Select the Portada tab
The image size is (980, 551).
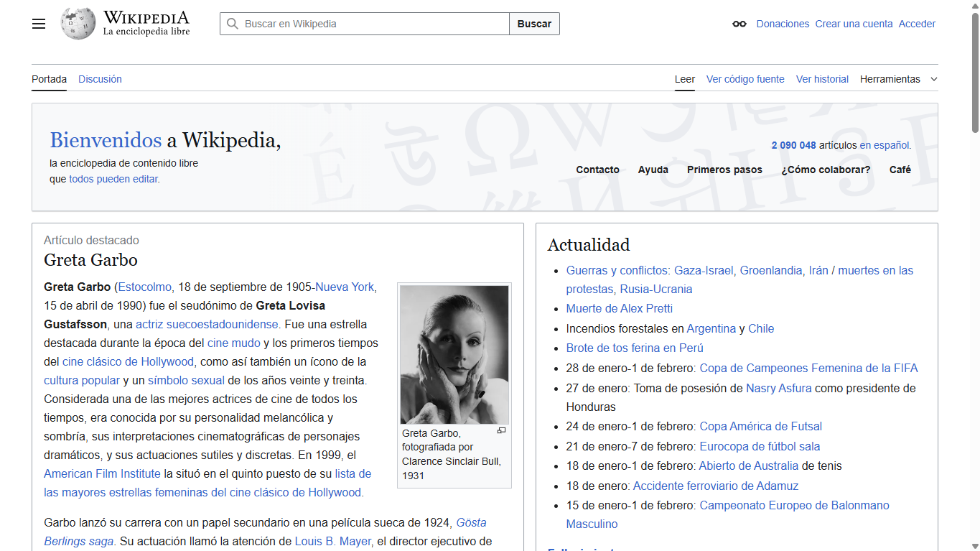pos(49,79)
